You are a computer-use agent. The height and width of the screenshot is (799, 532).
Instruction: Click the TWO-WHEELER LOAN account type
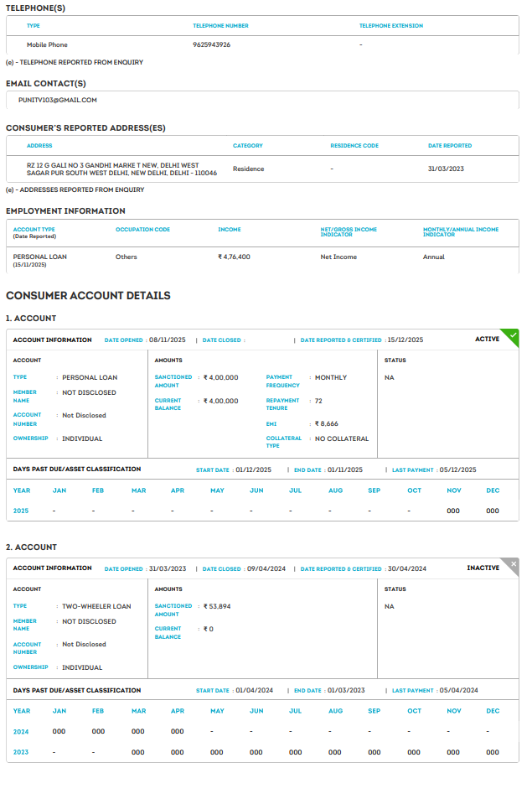coord(96,606)
